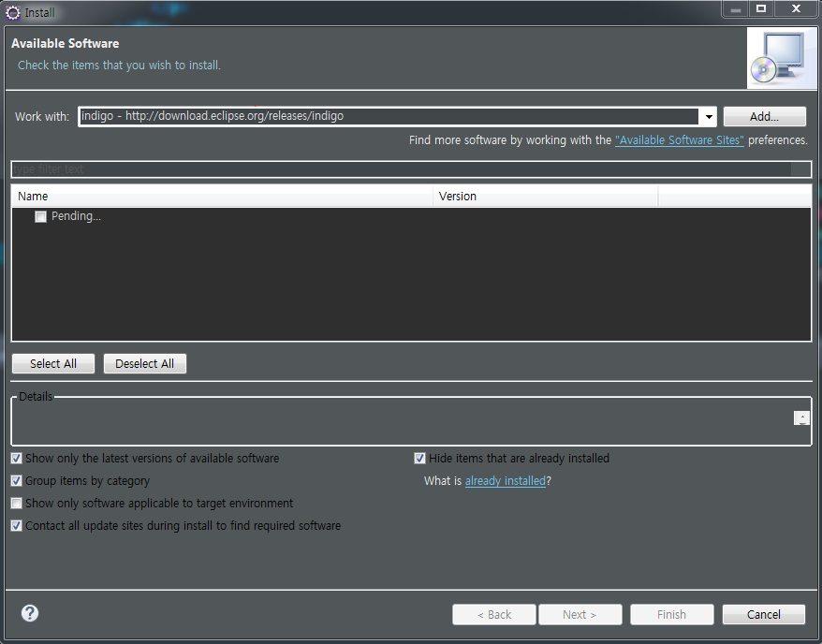
Task: Click the Name column header
Action: (222, 197)
